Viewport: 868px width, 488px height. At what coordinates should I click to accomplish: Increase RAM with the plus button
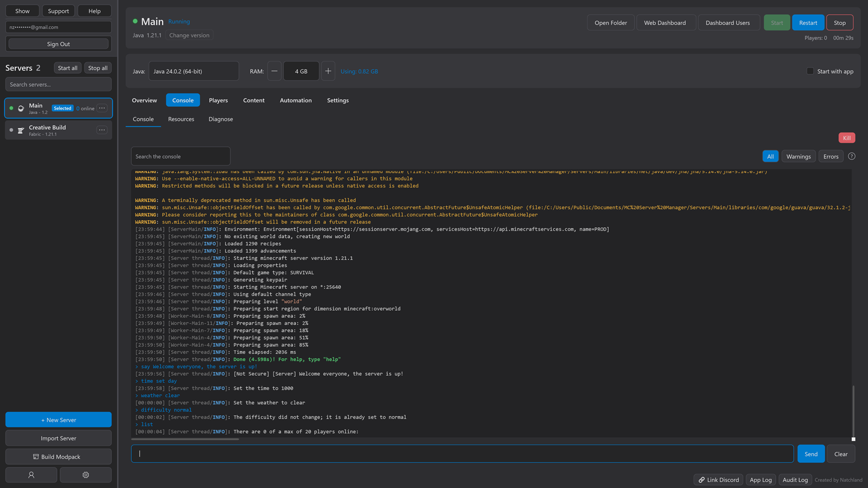coord(328,71)
